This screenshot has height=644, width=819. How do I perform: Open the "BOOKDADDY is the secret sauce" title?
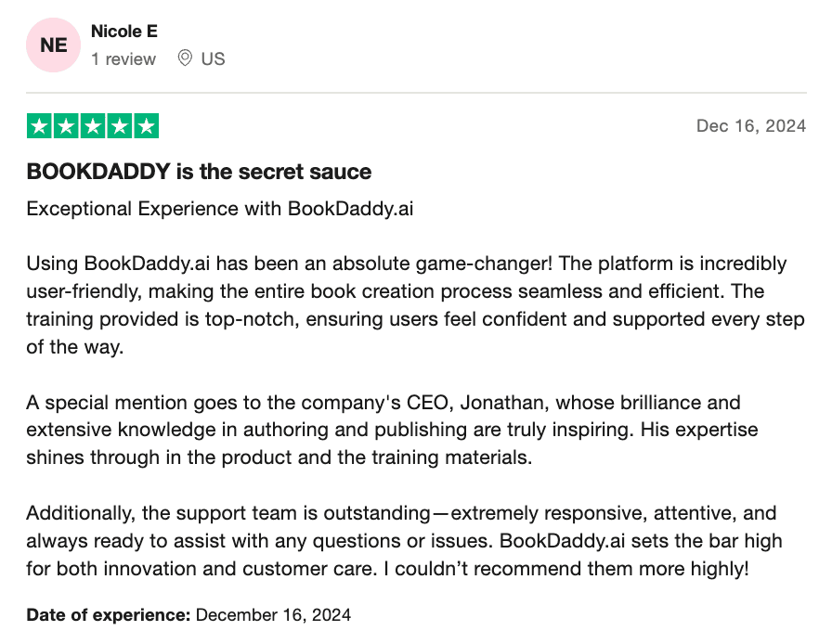click(199, 172)
